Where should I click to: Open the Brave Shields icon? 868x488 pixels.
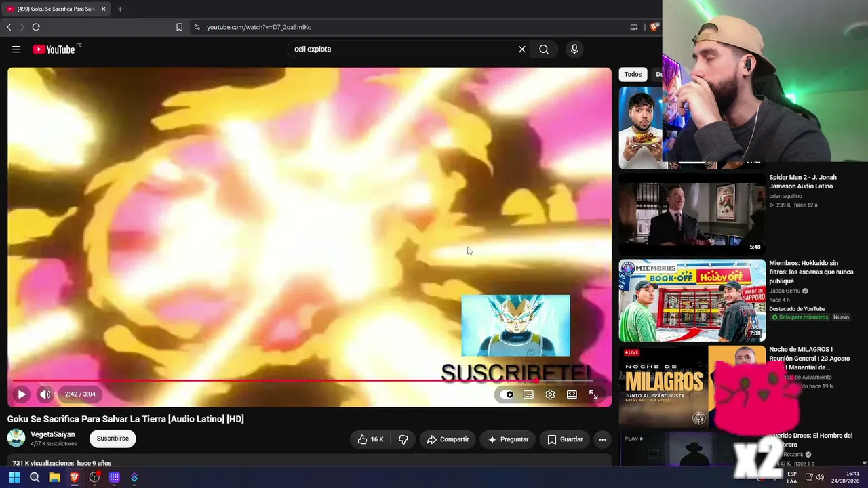point(654,27)
